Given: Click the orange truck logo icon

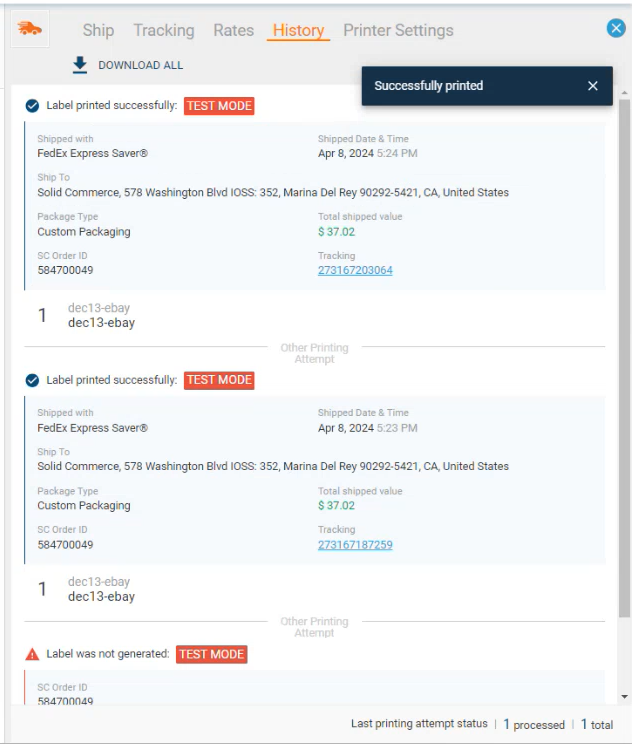Looking at the screenshot, I should coord(31,29).
